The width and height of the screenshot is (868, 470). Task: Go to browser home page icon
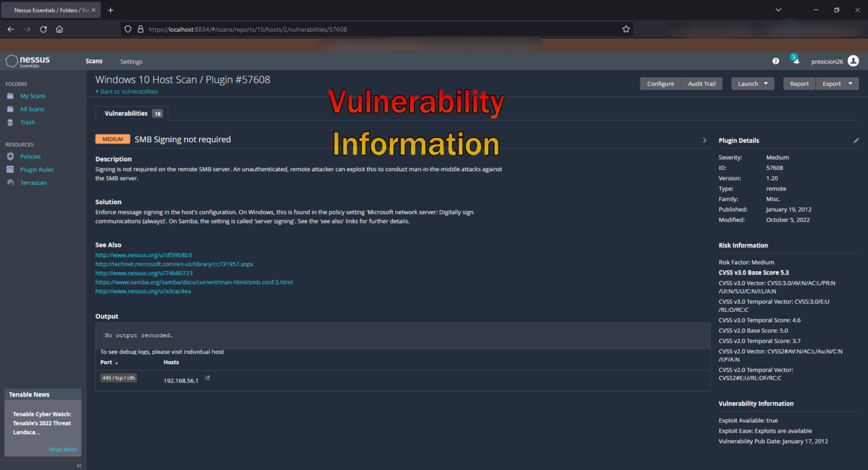point(59,29)
